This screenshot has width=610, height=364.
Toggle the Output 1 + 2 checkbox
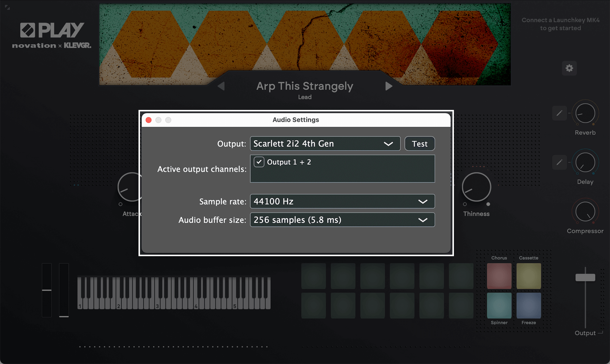click(x=259, y=162)
